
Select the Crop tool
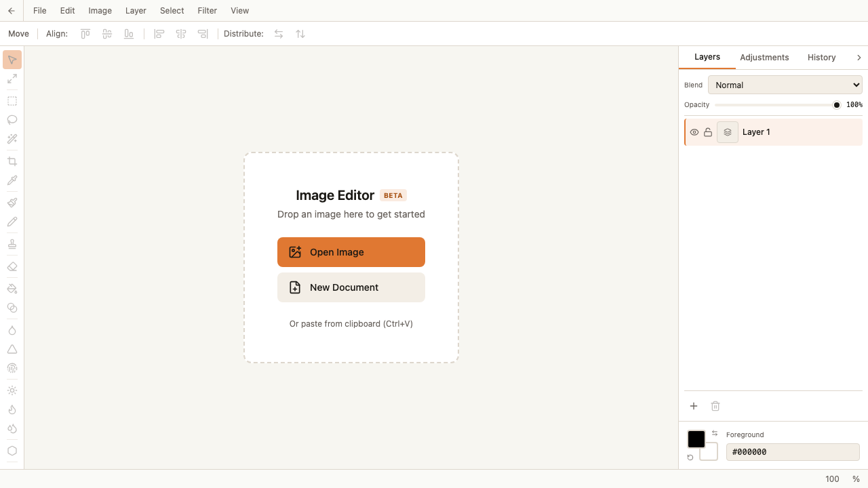[12, 161]
